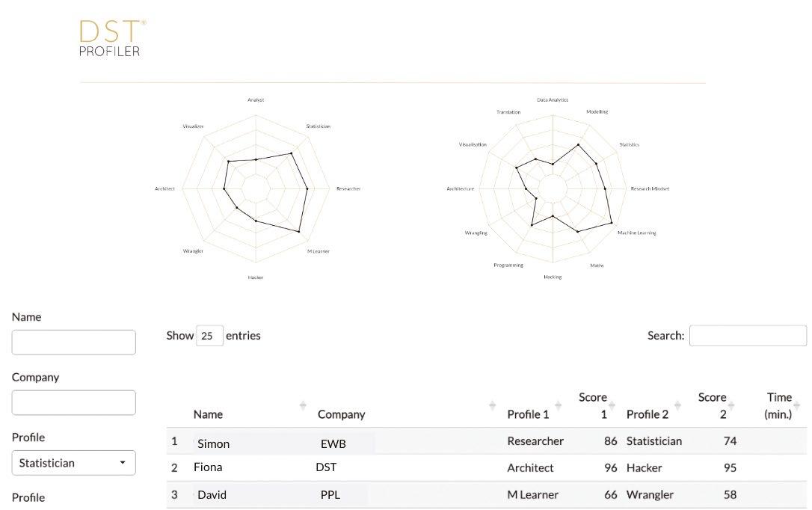This screenshot has width=812, height=510.
Task: Sort by Time (min.) column arrows
Action: click(796, 405)
